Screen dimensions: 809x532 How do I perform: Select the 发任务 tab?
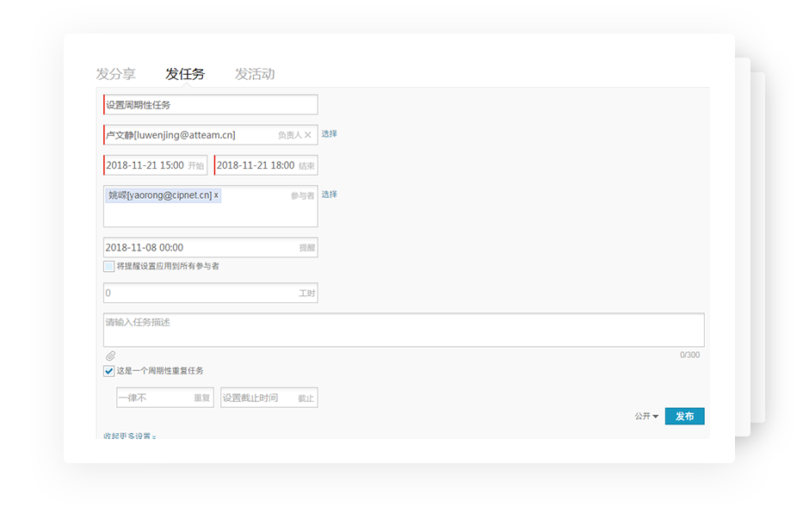(185, 74)
